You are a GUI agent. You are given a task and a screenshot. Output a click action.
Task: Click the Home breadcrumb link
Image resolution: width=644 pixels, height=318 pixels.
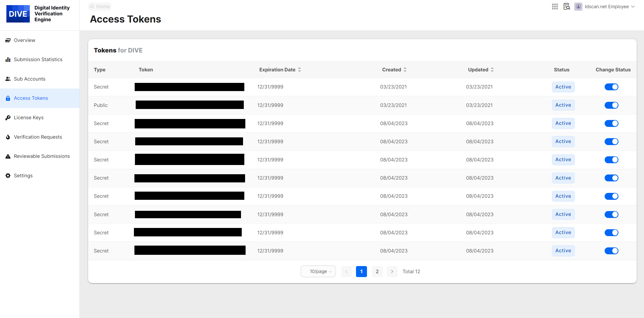pyautogui.click(x=100, y=7)
